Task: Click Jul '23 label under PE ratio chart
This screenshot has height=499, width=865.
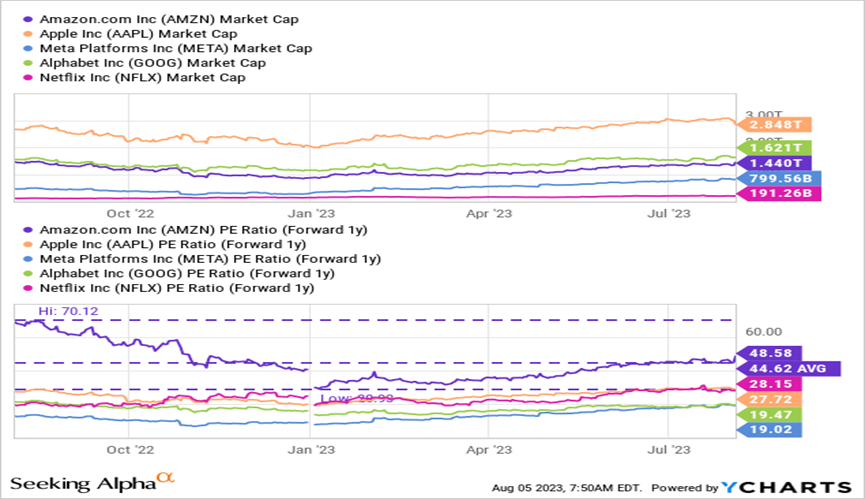Action: tap(669, 450)
